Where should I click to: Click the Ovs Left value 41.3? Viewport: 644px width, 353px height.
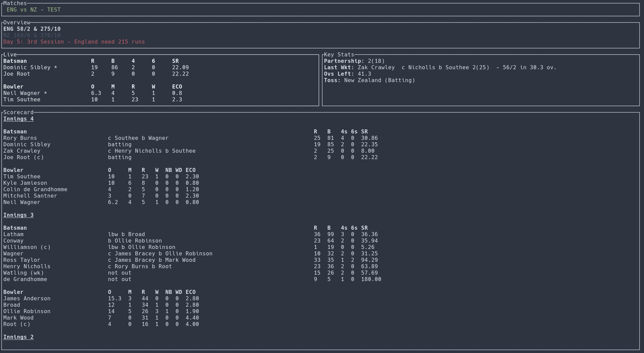(365, 74)
